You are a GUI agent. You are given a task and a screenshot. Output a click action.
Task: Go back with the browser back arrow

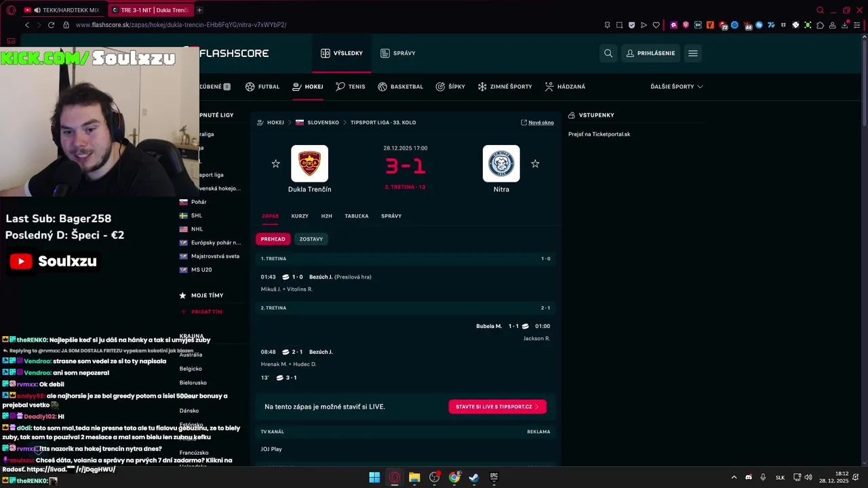pos(27,24)
